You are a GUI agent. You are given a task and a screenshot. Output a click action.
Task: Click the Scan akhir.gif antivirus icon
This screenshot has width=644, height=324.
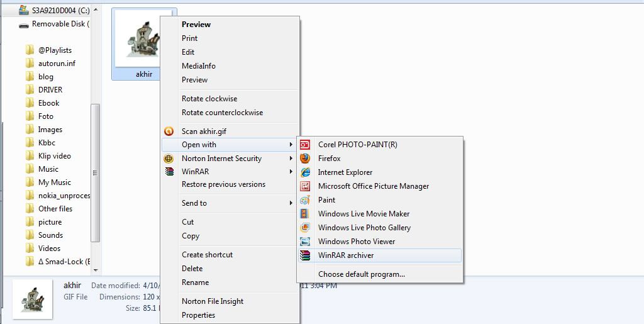(169, 131)
